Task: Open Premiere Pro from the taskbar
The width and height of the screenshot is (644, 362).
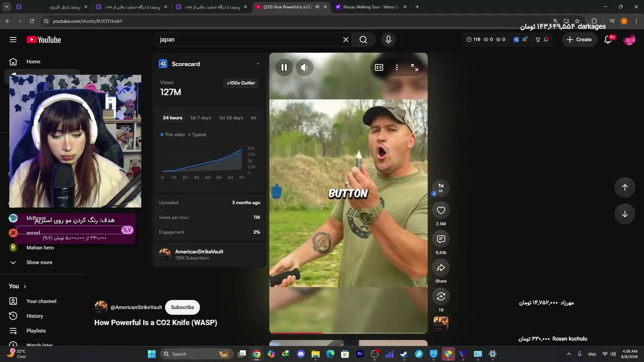Action: click(360, 354)
